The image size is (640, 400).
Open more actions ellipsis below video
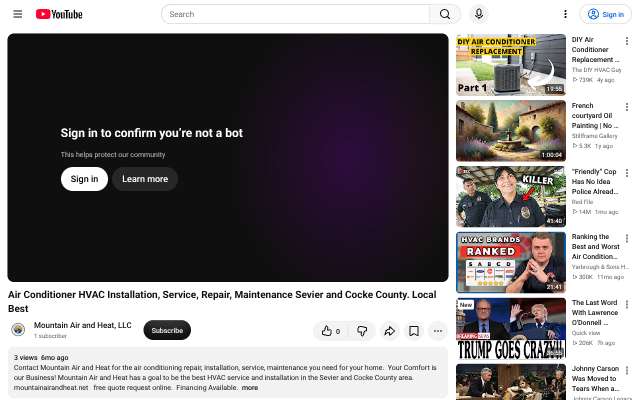click(x=438, y=331)
